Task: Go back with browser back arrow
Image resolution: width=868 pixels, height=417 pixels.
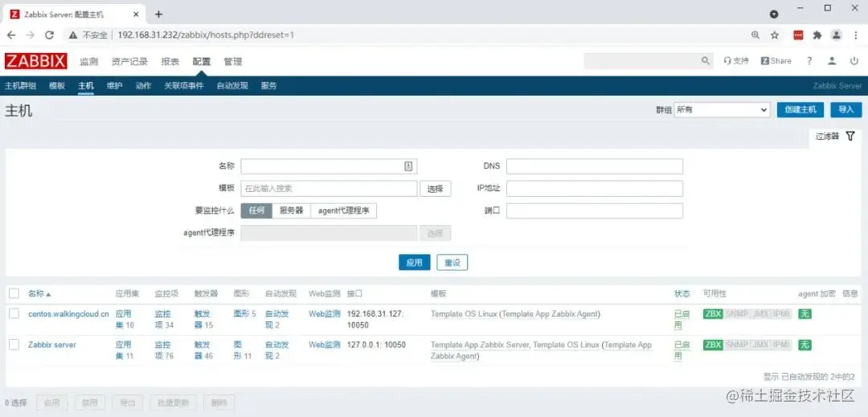Action: 11,35
